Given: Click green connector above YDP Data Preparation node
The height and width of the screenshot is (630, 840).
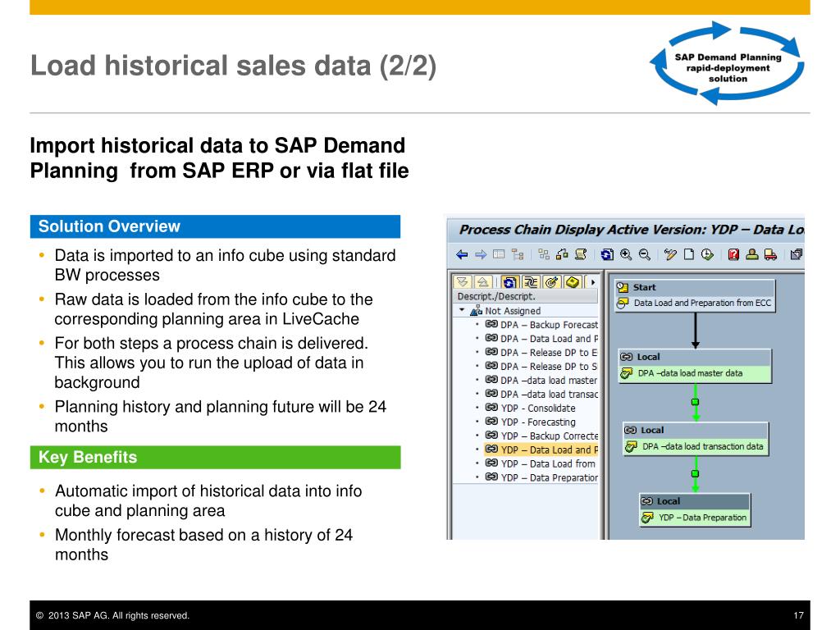Looking at the screenshot, I should pos(696,473).
